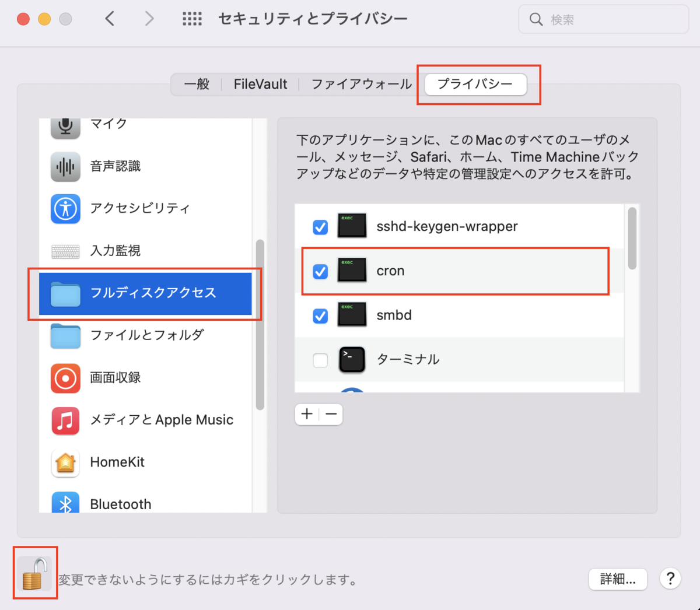700x610 pixels.
Task: Select the プライバシー tab
Action: 475,84
